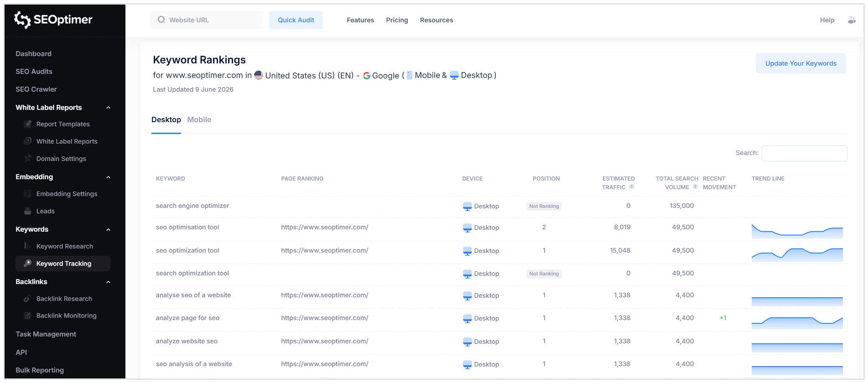868x383 pixels.
Task: Open Task Management in sidebar
Action: pos(46,334)
